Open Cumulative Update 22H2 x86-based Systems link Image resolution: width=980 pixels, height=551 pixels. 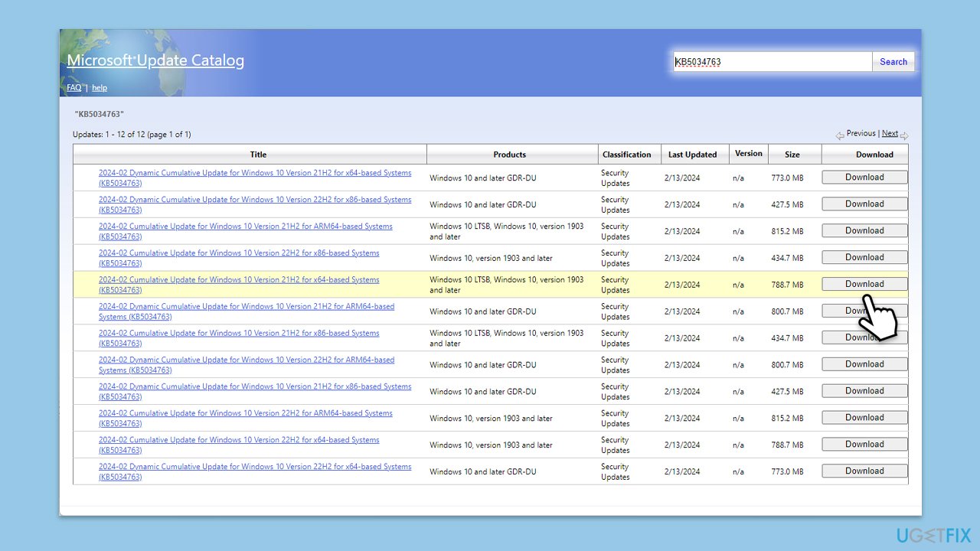pyautogui.click(x=239, y=259)
